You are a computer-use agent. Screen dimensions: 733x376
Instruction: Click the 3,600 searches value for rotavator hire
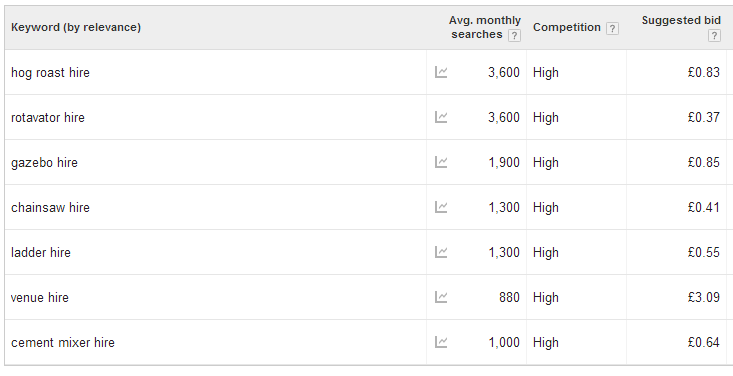504,117
